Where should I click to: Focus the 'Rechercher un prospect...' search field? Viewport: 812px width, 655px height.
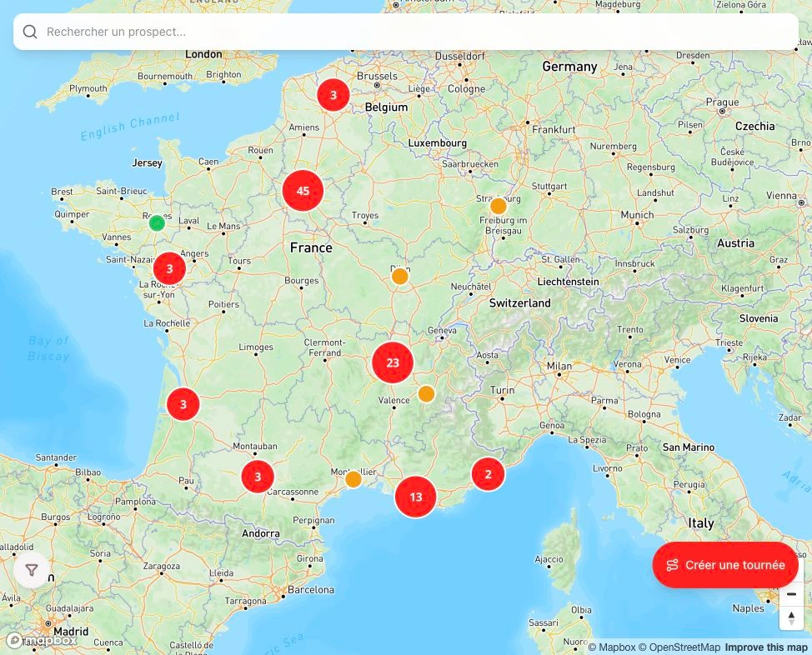[405, 32]
